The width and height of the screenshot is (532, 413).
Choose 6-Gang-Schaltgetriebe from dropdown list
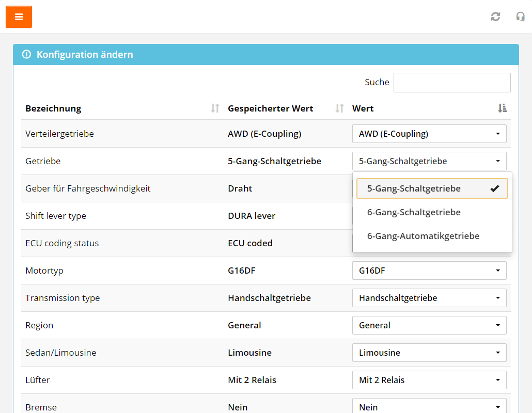414,212
